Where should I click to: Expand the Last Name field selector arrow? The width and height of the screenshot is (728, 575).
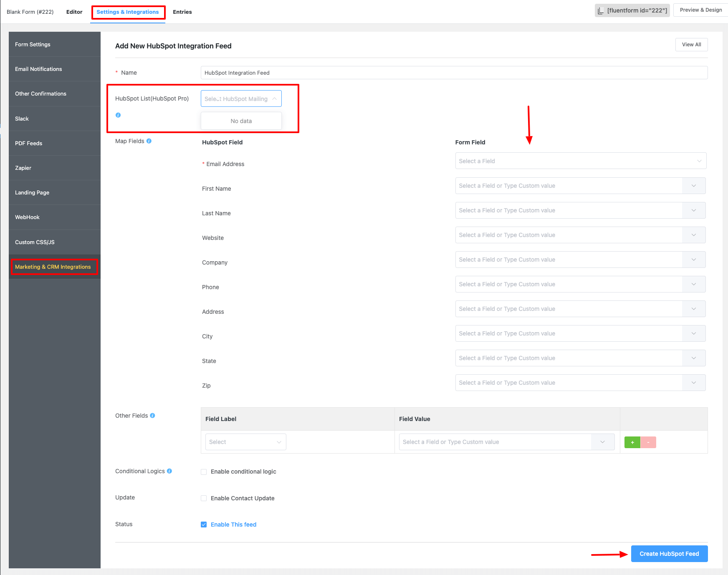pos(694,210)
